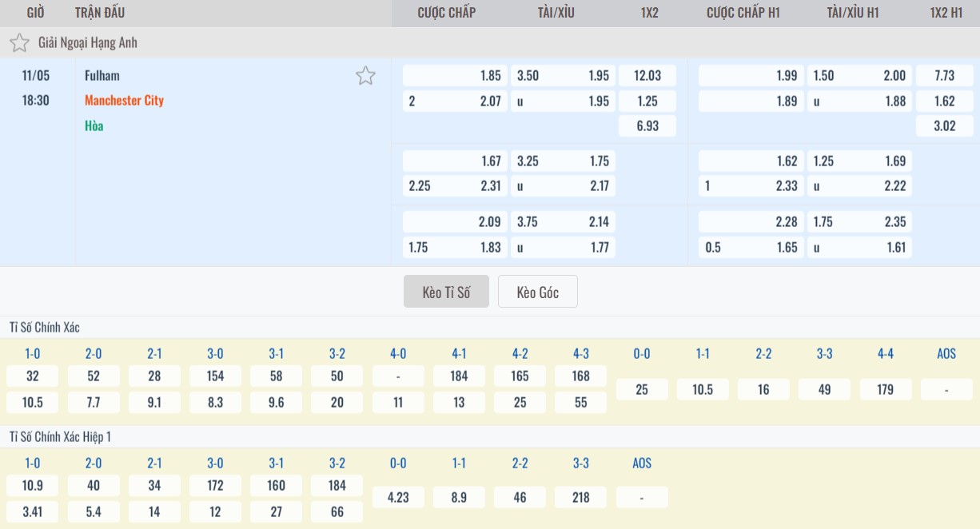Pick first-half Fulham win odds 7.73
Image resolution: width=980 pixels, height=529 pixels.
(944, 76)
